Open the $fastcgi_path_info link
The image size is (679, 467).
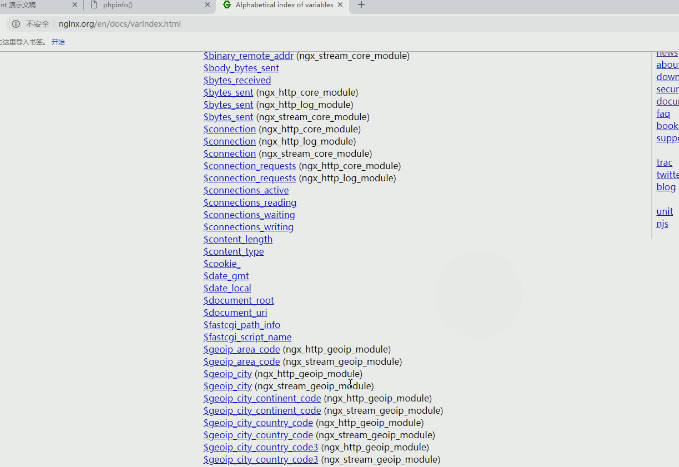pyautogui.click(x=242, y=324)
